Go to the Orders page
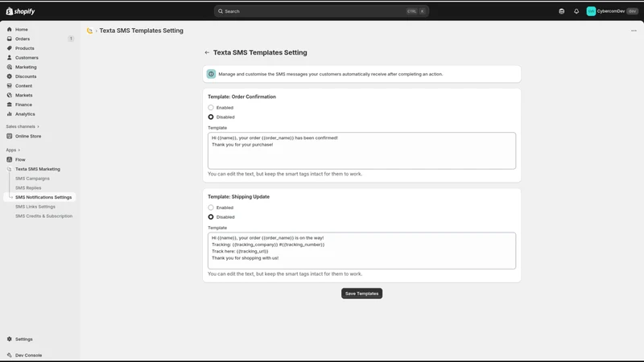 pyautogui.click(x=23, y=39)
